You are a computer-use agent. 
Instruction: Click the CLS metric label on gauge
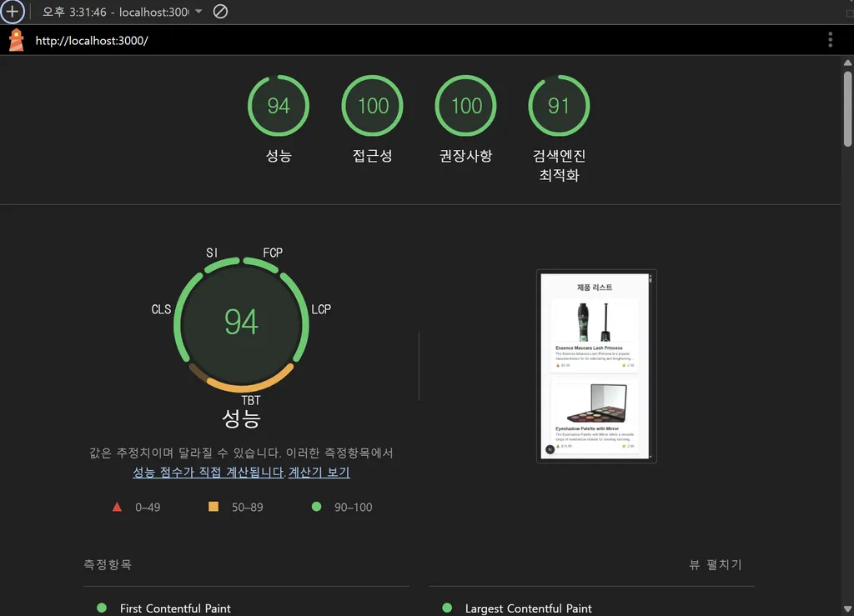coord(161,309)
